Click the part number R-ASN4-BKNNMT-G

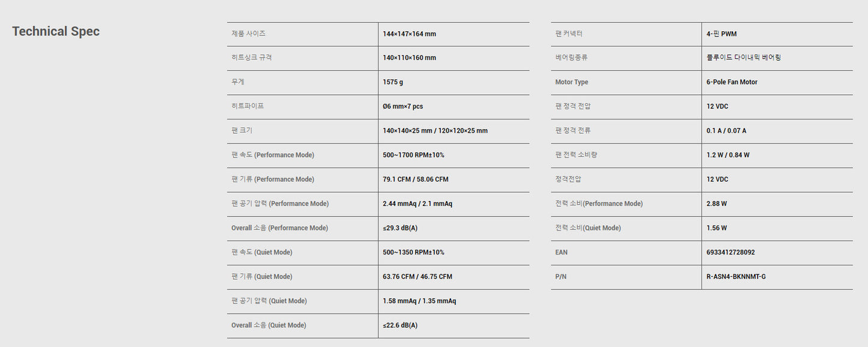[736, 277]
